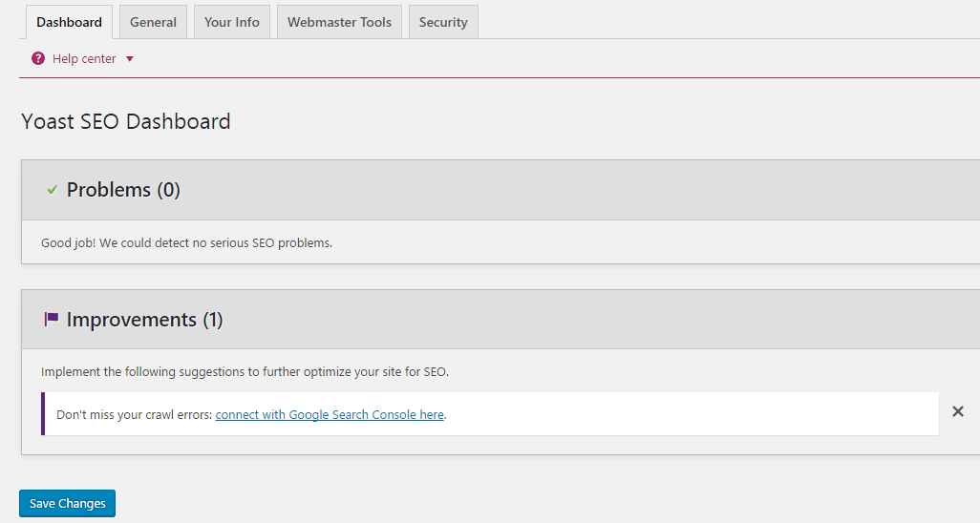
Task: Click the Help center text link
Action: click(84, 59)
